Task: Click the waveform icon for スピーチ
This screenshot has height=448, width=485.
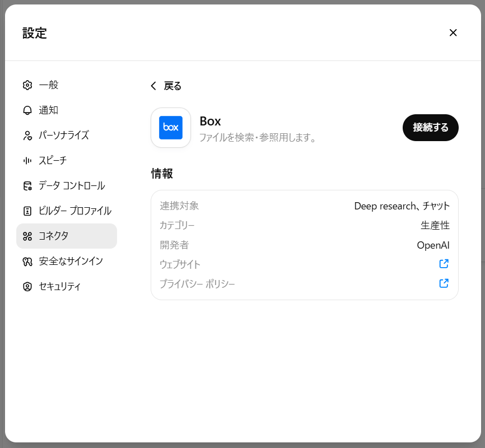Action: pyautogui.click(x=27, y=161)
